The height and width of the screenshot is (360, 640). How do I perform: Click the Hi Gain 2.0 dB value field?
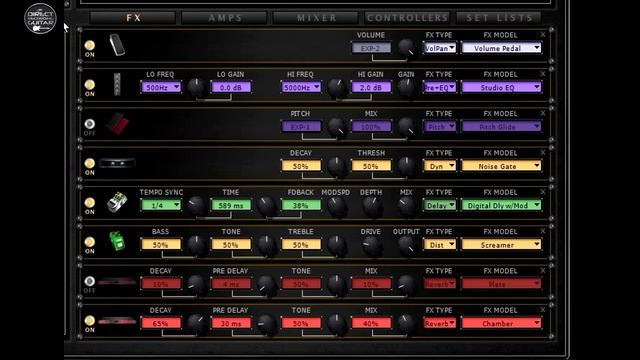(x=371, y=87)
